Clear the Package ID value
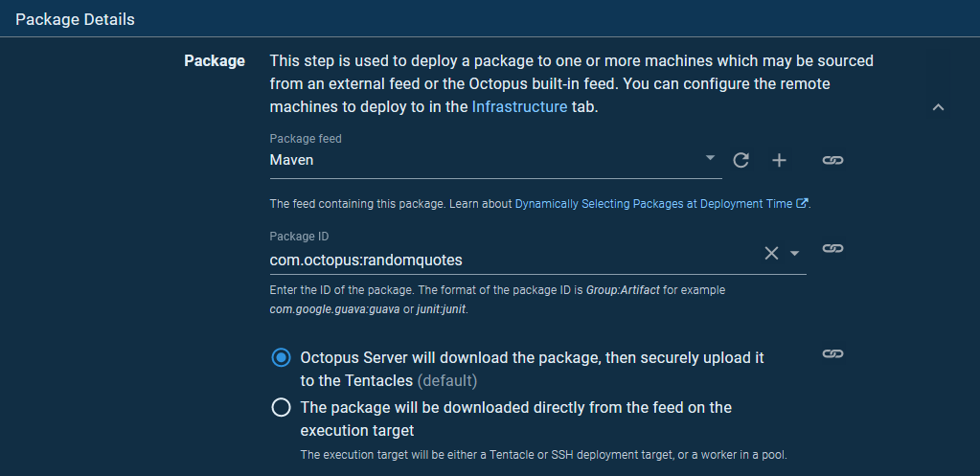Screen dimensions: 980x476 (771, 253)
